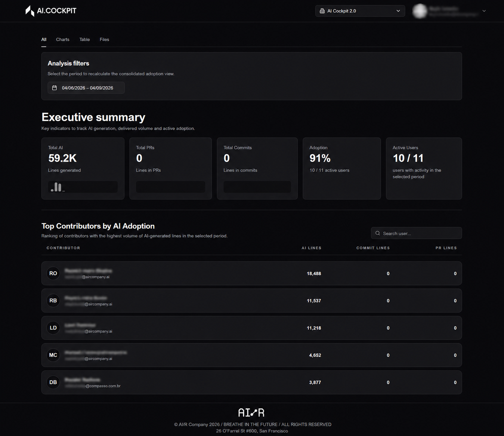This screenshot has height=436, width=504.
Task: Click the Top Contributors by AI Adoption heading
Action: (98, 226)
